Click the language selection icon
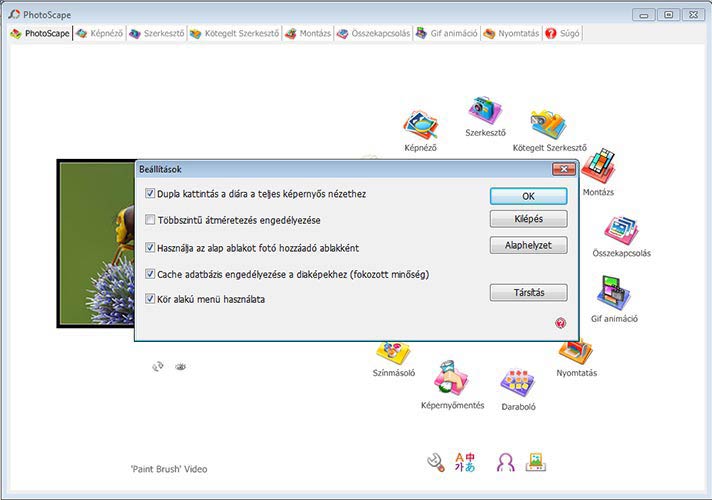The width and height of the screenshot is (712, 500). (466, 461)
